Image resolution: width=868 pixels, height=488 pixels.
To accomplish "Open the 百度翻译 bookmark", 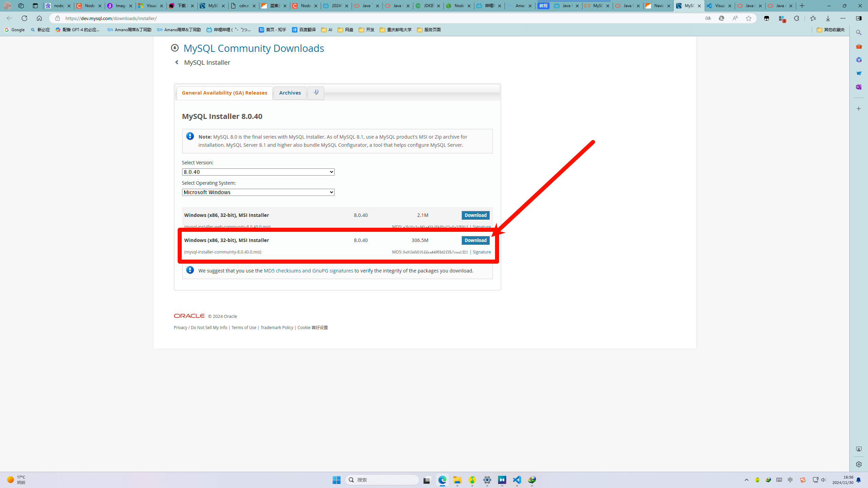I will tap(303, 30).
